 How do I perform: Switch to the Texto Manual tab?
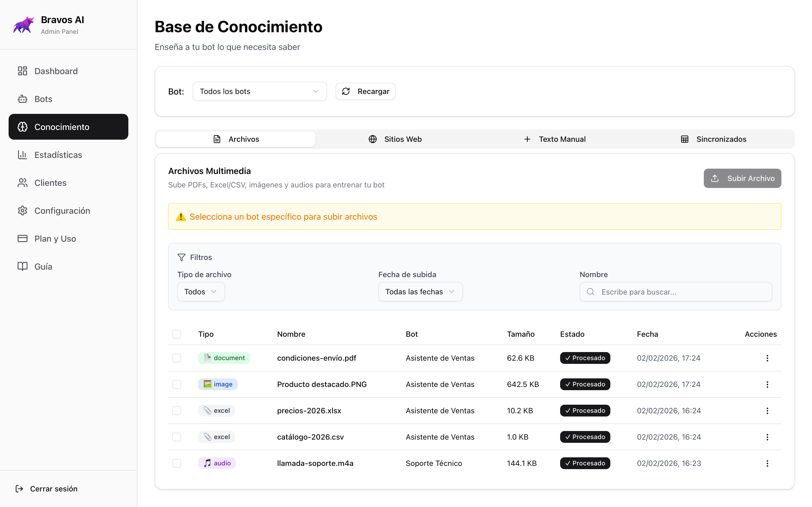[x=554, y=139]
